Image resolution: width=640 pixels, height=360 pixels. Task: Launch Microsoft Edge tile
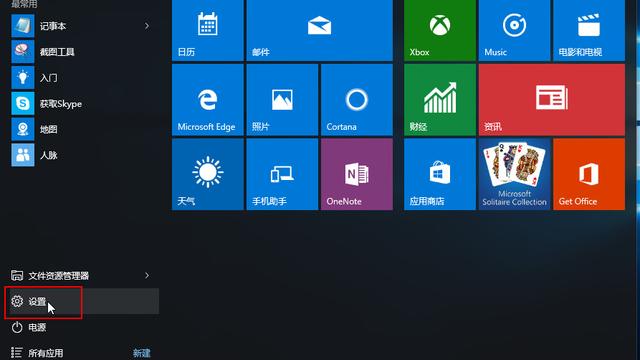pyautogui.click(x=208, y=100)
